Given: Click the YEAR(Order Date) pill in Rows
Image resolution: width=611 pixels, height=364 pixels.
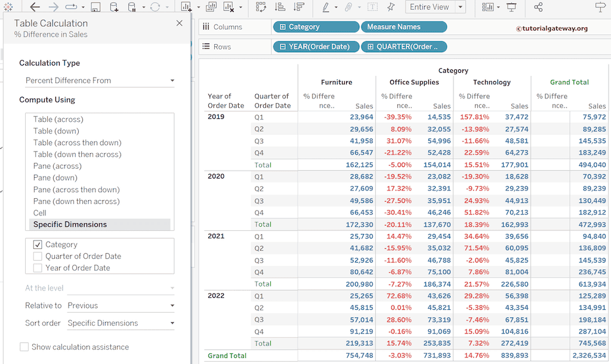Looking at the screenshot, I should click(x=316, y=47).
